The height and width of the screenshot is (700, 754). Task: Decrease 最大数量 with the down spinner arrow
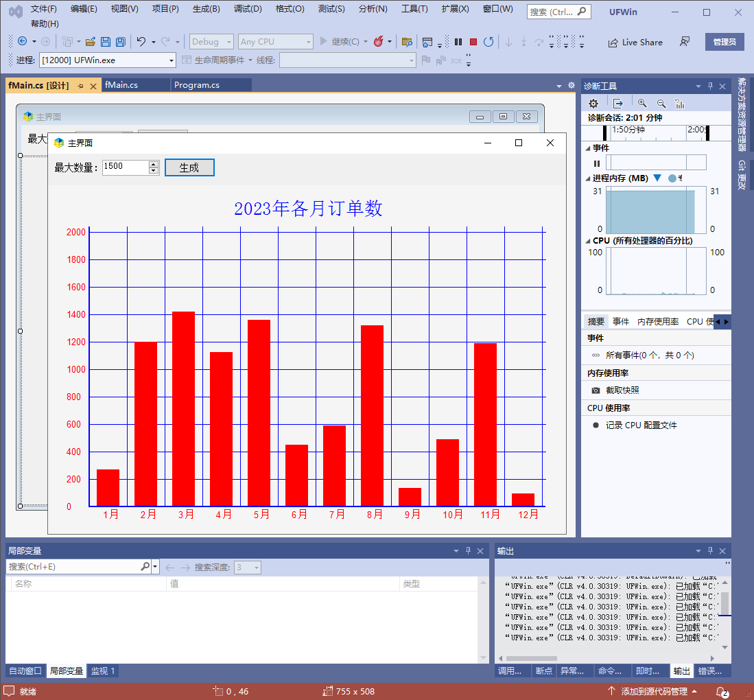(154, 171)
